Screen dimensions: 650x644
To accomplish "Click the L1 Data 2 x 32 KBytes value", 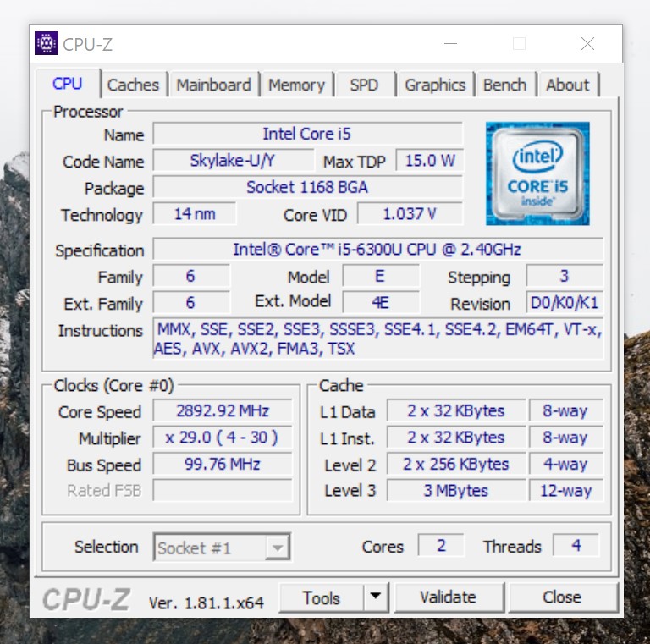I will point(456,410).
